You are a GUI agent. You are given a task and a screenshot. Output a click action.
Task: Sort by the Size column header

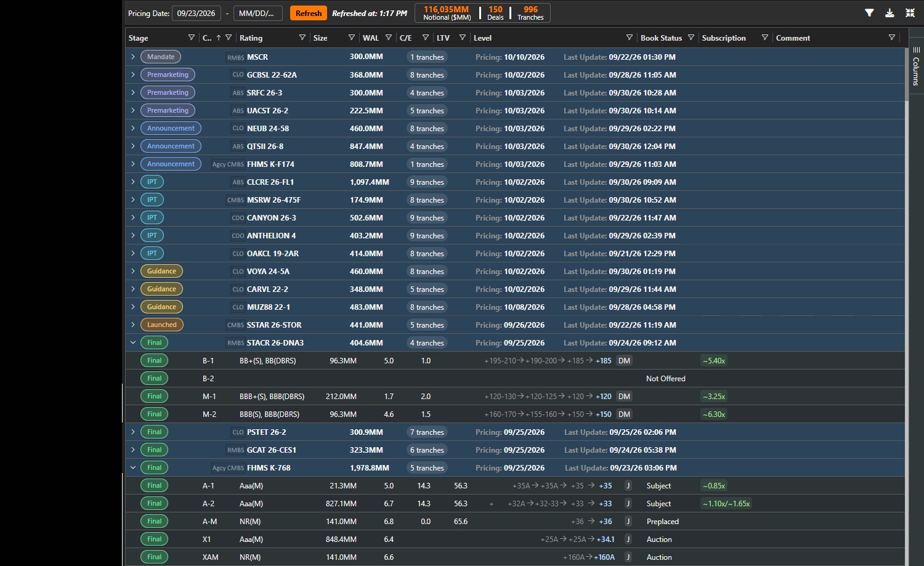320,38
